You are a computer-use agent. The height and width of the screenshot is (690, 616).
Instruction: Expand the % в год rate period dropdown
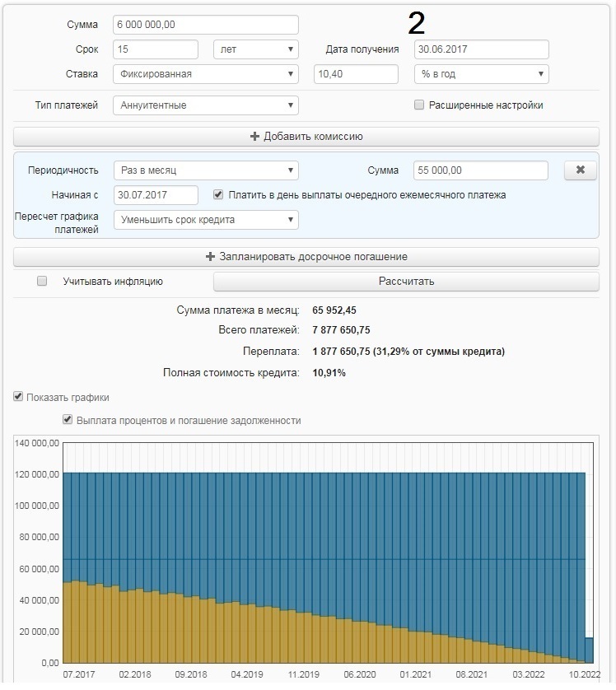[481, 74]
